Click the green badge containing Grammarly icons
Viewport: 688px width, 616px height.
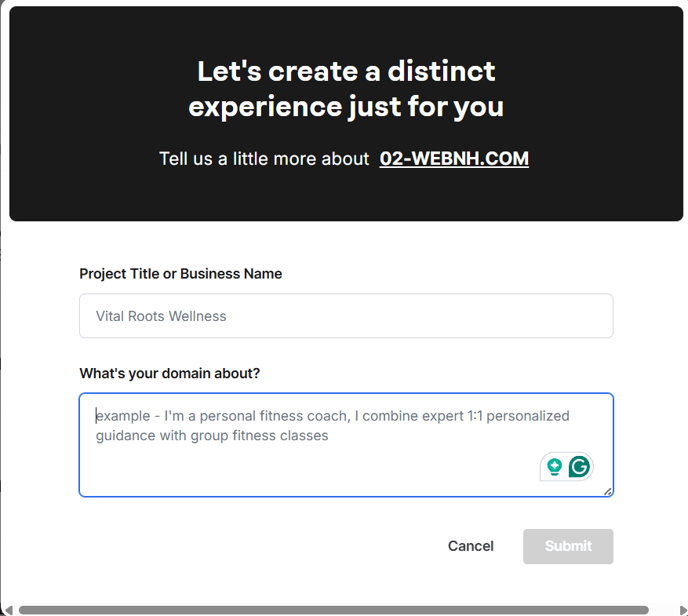coord(566,466)
